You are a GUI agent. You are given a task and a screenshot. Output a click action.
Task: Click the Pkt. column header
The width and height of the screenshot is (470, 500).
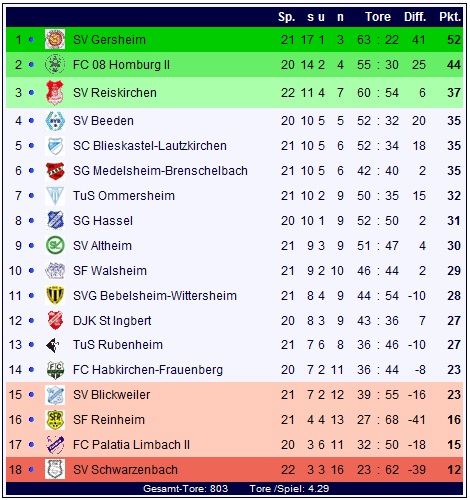[450, 17]
